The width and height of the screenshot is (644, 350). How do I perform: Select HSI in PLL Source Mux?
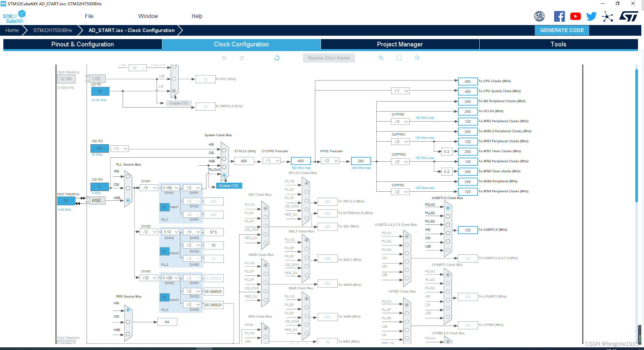click(128, 177)
